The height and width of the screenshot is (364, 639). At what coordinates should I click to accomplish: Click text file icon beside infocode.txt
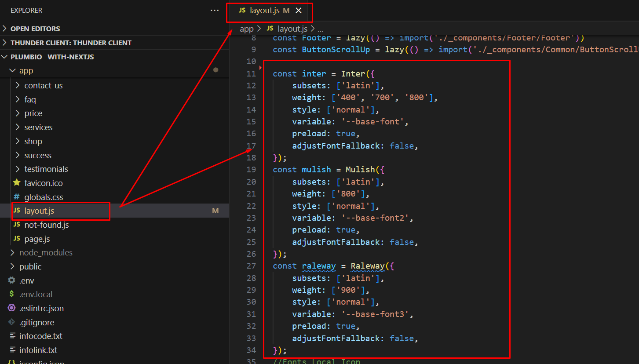(x=12, y=336)
